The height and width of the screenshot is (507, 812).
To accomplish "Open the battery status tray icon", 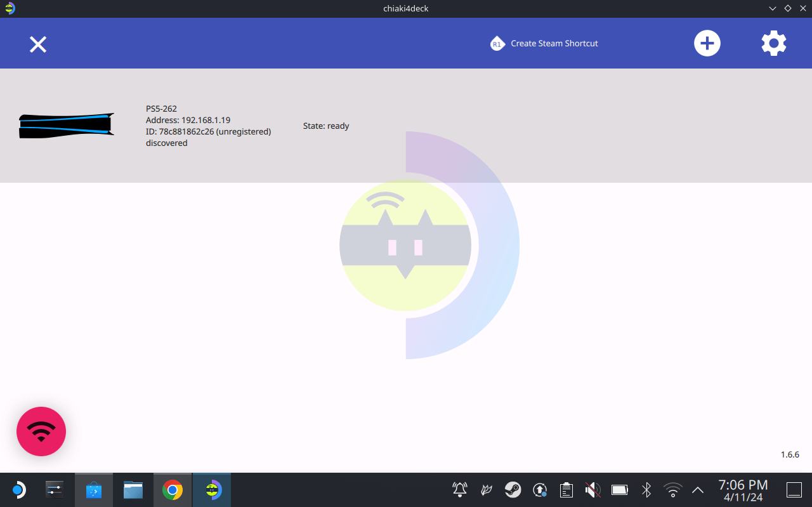I will 620,490.
